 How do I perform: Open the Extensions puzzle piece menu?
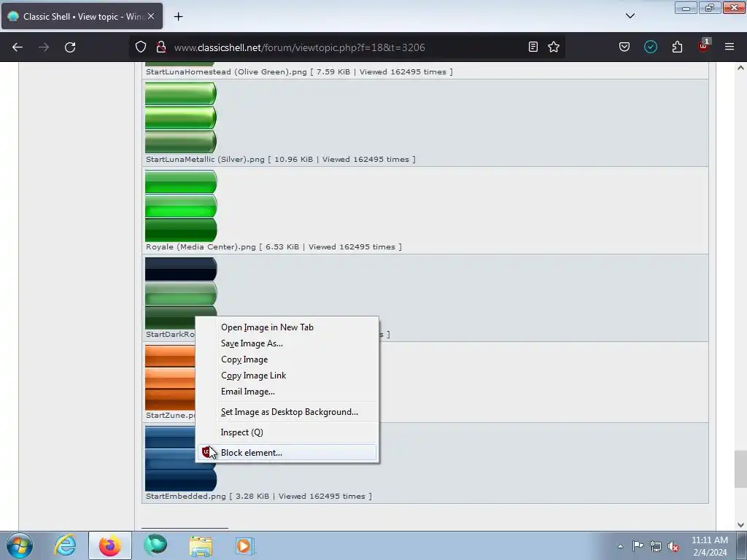pyautogui.click(x=677, y=47)
